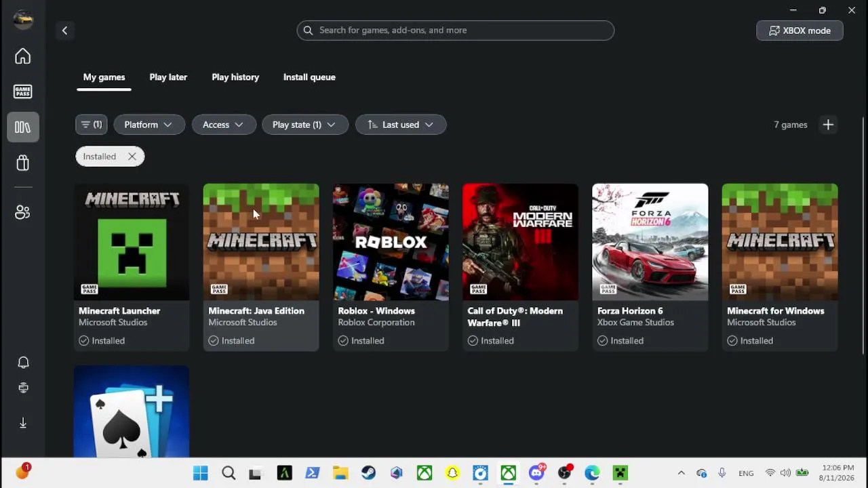Click the 'Forza Horizon 6' title
Screen dimensions: 868x488
tap(630, 311)
